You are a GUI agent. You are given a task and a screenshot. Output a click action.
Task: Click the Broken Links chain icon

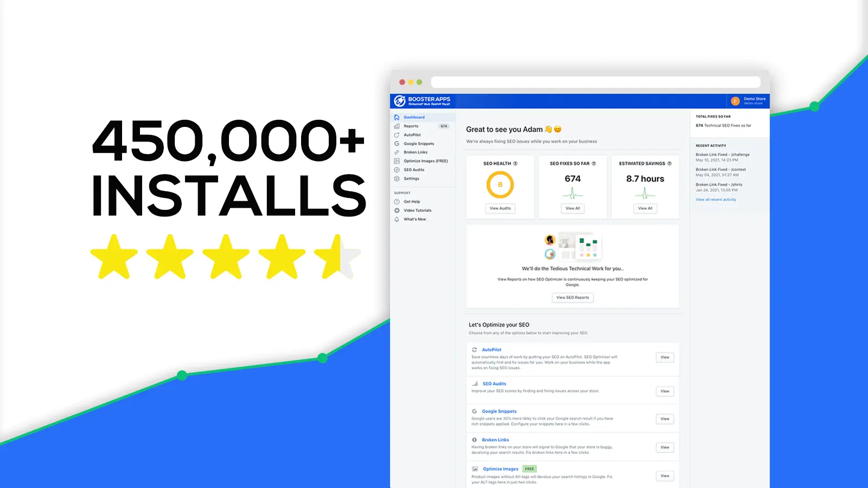pyautogui.click(x=397, y=152)
